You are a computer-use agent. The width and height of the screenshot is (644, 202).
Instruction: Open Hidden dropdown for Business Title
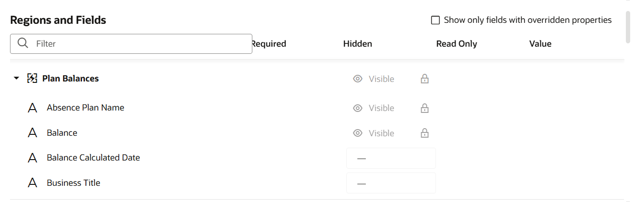[x=391, y=183]
